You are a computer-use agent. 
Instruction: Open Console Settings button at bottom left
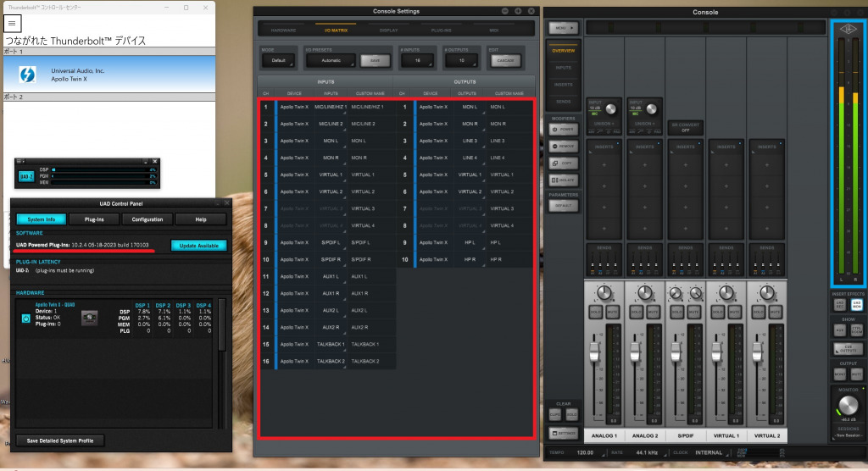[562, 434]
